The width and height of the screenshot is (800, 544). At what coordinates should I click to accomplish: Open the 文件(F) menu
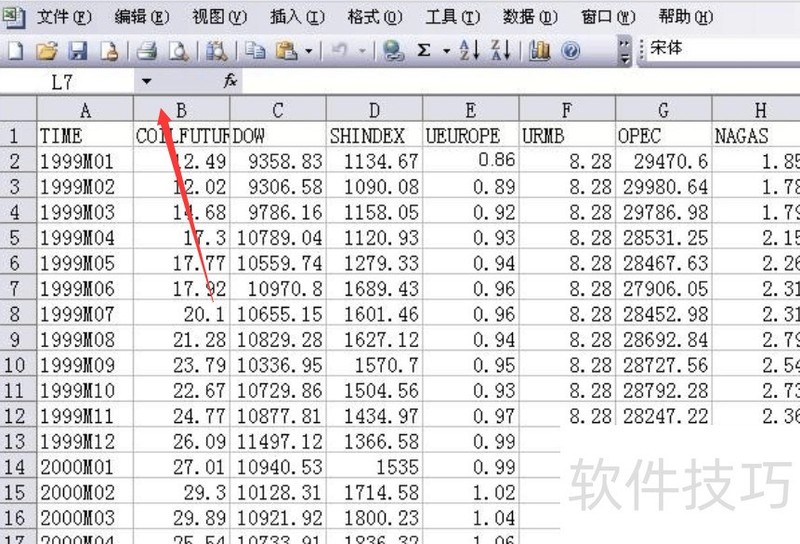pyautogui.click(x=64, y=17)
